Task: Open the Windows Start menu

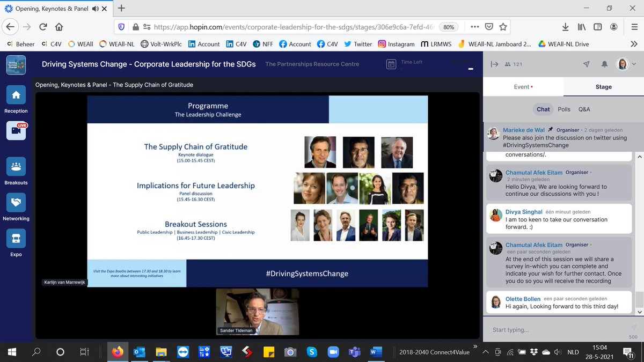Action: 12,352
